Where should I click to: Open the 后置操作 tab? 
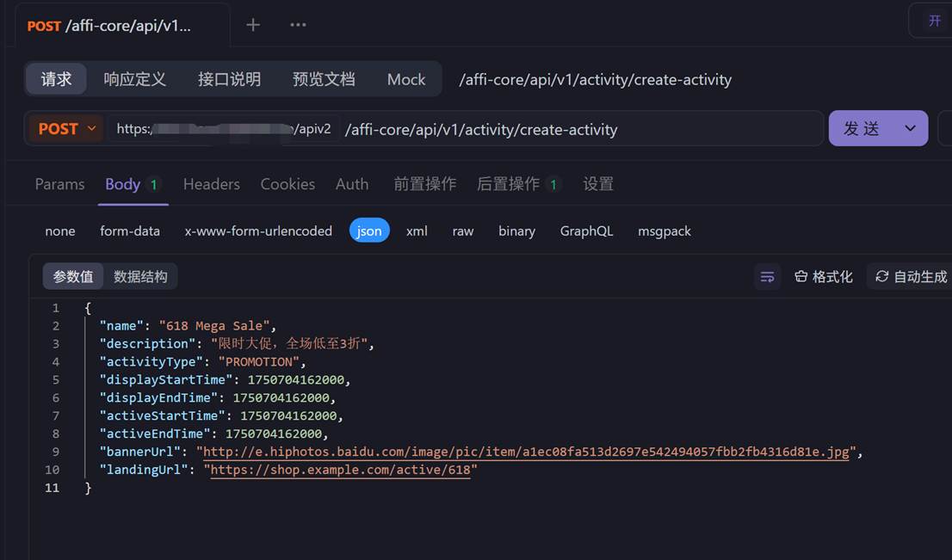click(518, 184)
